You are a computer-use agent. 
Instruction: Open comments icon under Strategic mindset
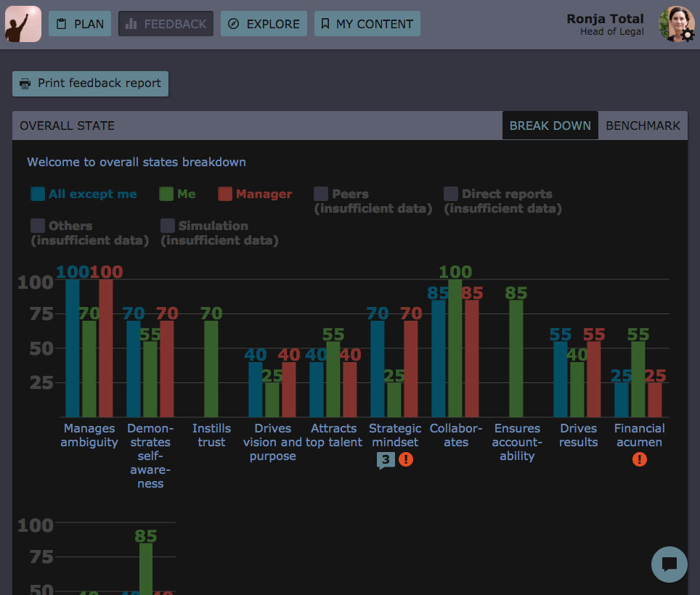click(x=386, y=460)
